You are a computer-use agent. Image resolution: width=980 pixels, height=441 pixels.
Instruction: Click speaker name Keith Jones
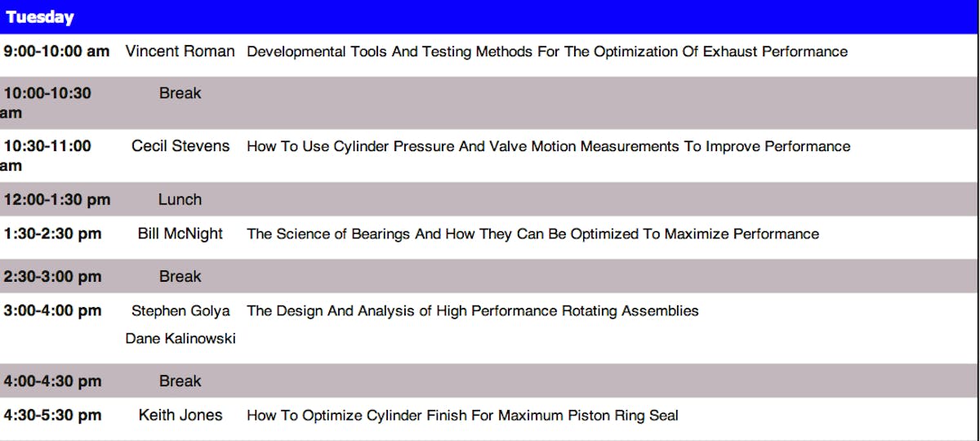pos(180,415)
